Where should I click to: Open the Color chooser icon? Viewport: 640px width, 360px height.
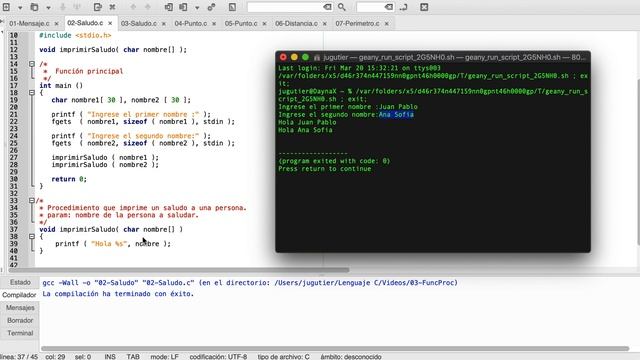[x=232, y=7]
